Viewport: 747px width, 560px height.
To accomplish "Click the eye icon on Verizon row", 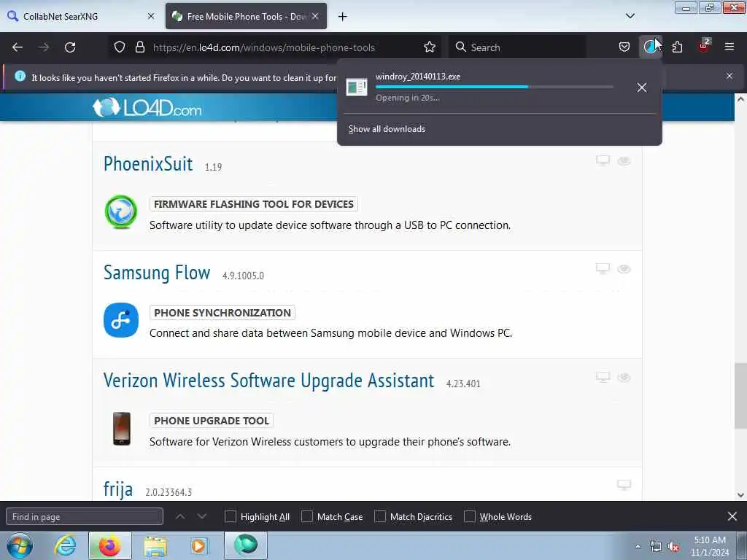I will click(624, 378).
